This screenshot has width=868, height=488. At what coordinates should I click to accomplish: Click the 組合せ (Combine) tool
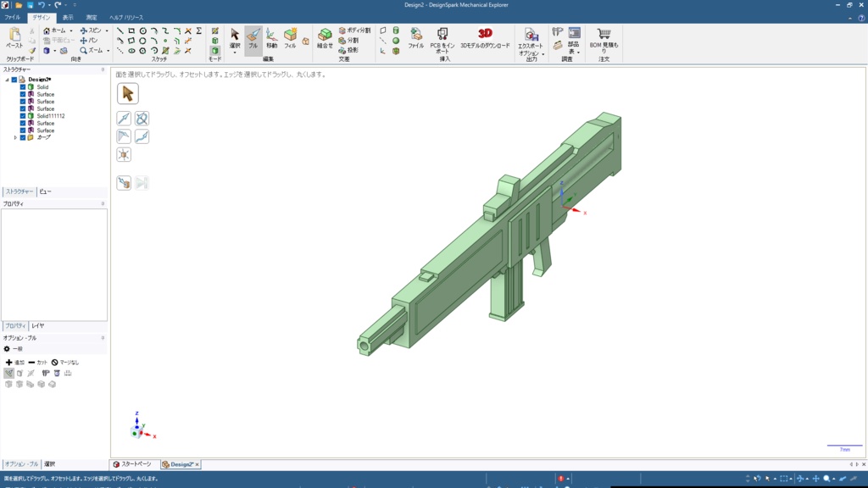325,39
